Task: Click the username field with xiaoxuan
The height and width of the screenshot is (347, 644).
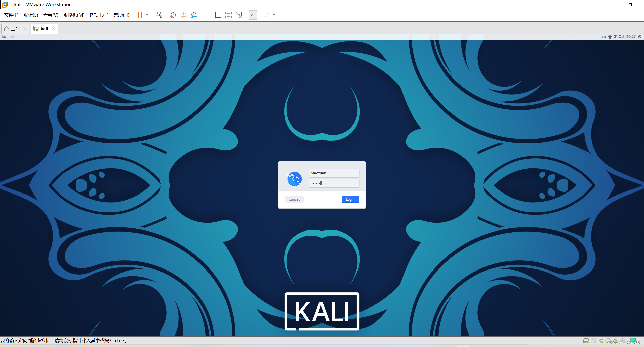Action: click(x=334, y=173)
